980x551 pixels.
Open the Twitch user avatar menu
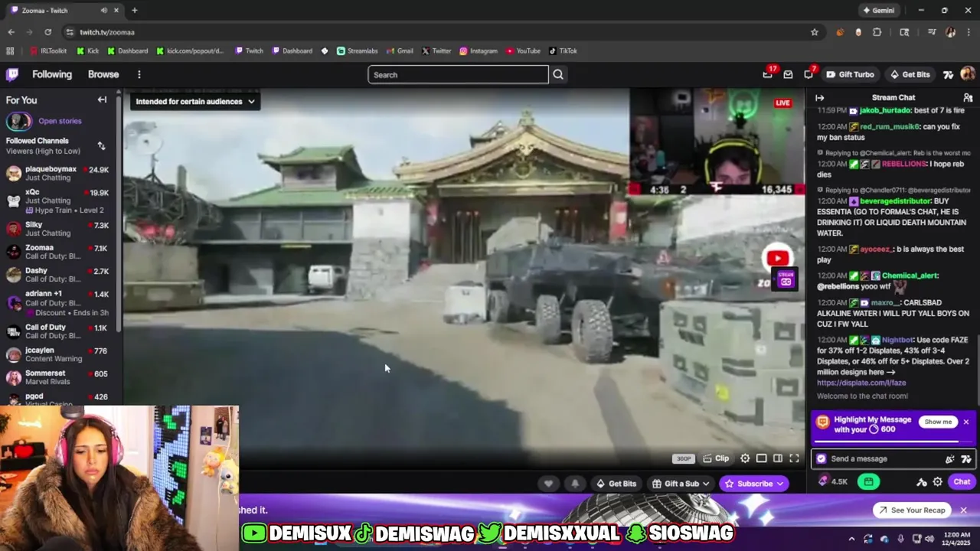pyautogui.click(x=968, y=74)
